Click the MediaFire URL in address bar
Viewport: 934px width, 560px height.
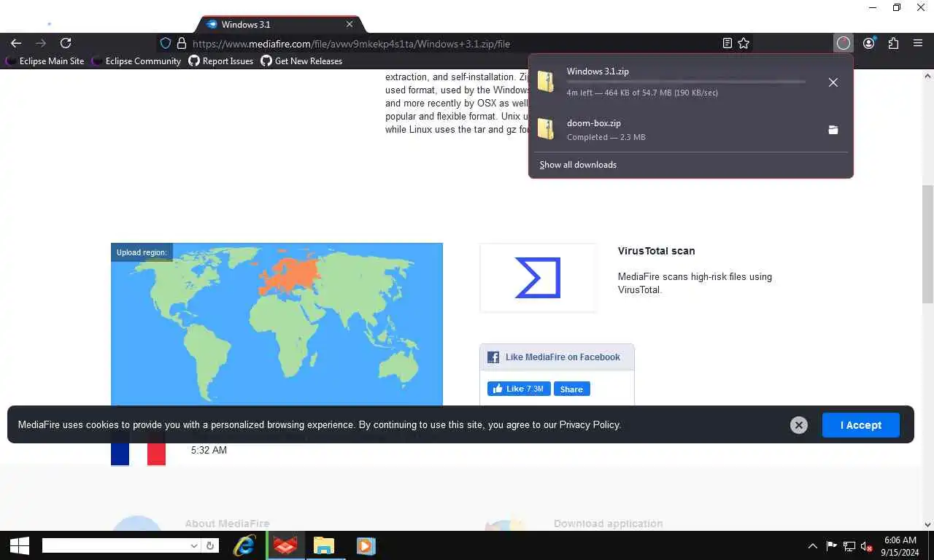tap(351, 44)
